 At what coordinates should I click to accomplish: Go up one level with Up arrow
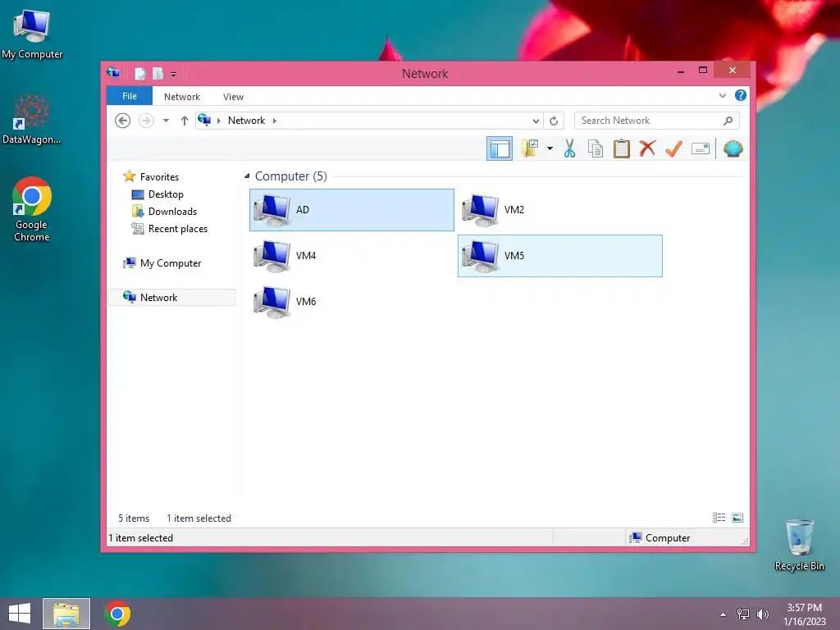(185, 121)
